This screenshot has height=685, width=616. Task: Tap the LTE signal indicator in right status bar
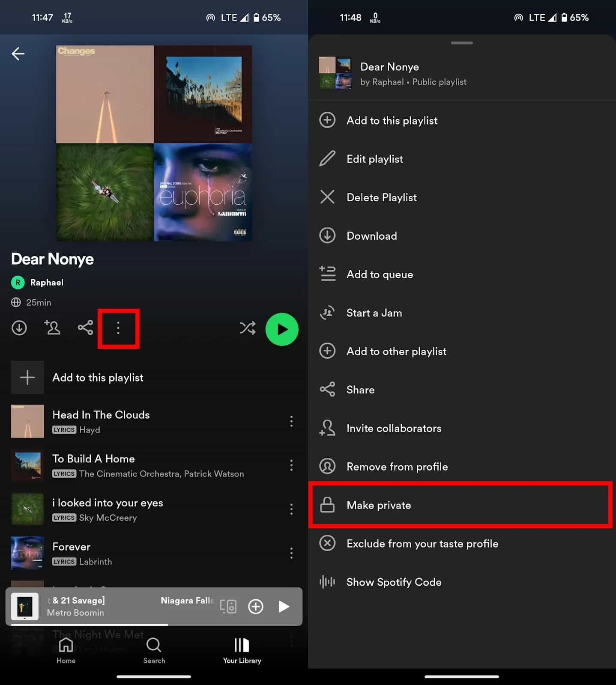[543, 18]
